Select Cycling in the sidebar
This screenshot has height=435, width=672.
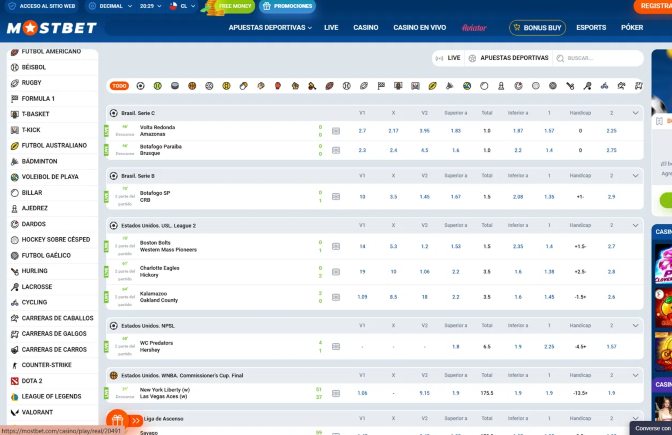[52, 302]
